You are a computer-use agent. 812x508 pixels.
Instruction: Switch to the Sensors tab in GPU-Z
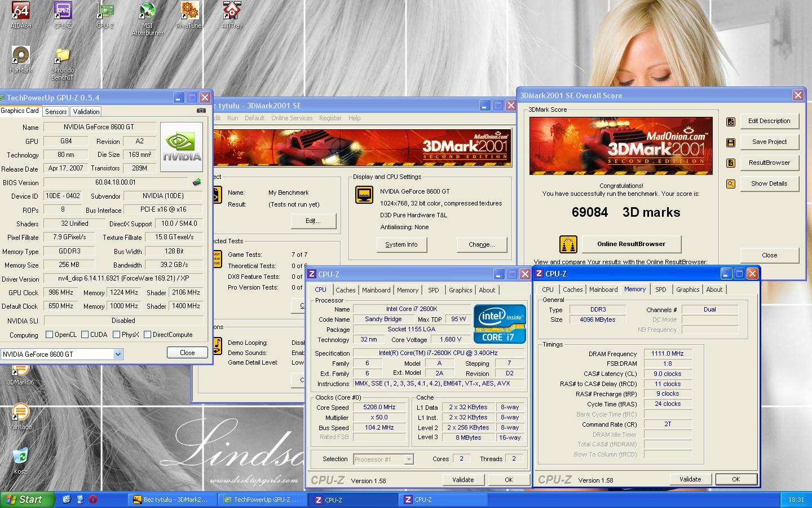(x=56, y=112)
